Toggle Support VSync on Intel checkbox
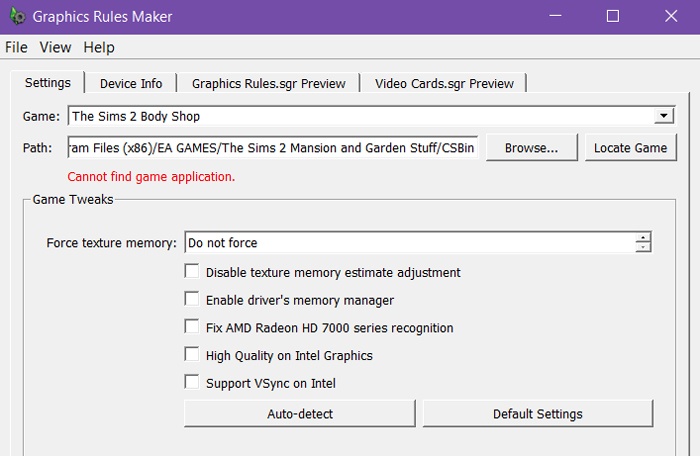The image size is (700, 456). tap(192, 382)
